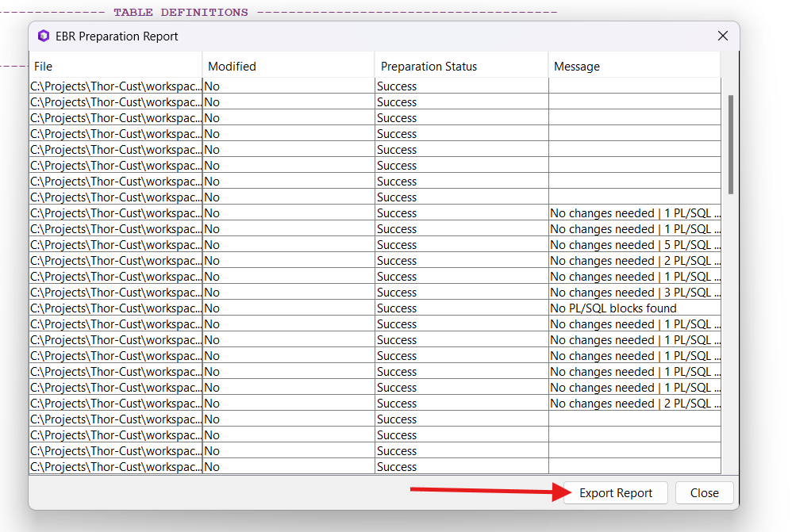Click the TABLE DEFINITIONS text behind the dialog
This screenshot has width=792, height=532.
coord(180,13)
